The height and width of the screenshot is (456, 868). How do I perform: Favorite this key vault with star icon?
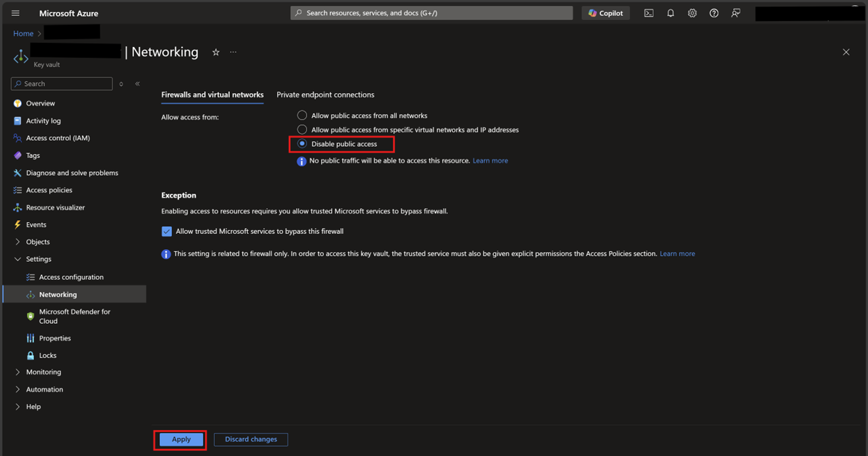tap(216, 52)
